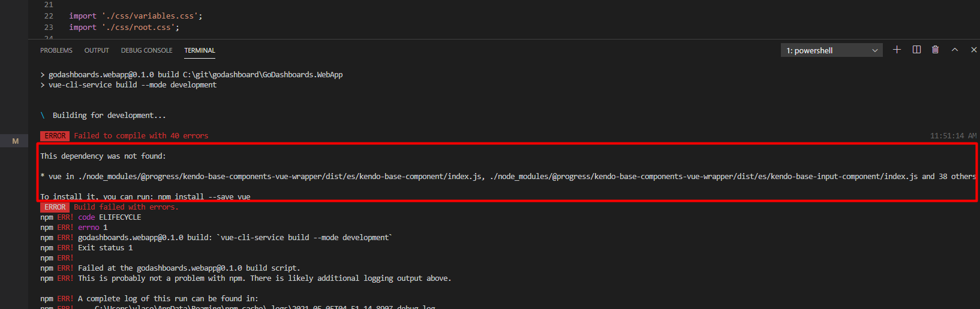Click the 'errno 1' line
The image size is (980, 309).
93,228
